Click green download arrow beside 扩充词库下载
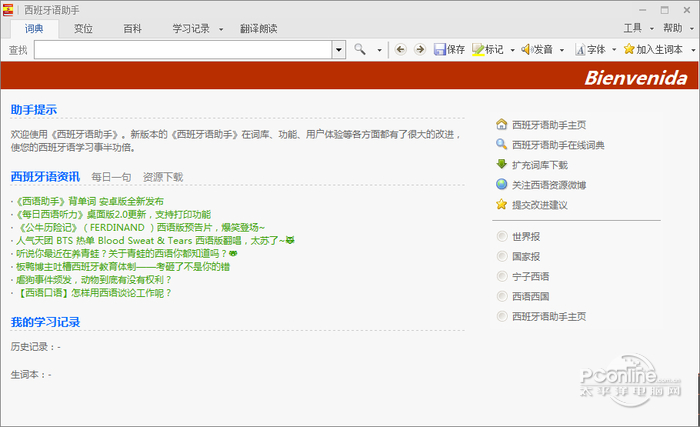 click(501, 164)
